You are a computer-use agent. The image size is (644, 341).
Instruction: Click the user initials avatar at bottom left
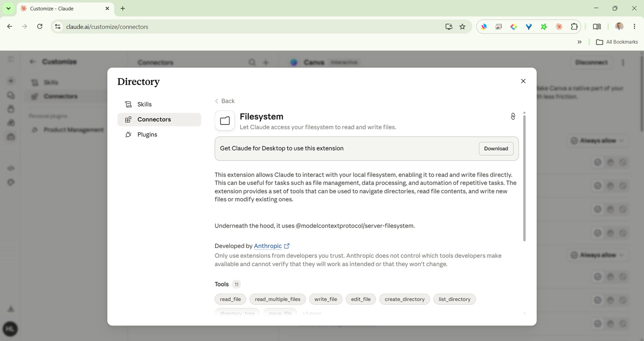coord(10,329)
